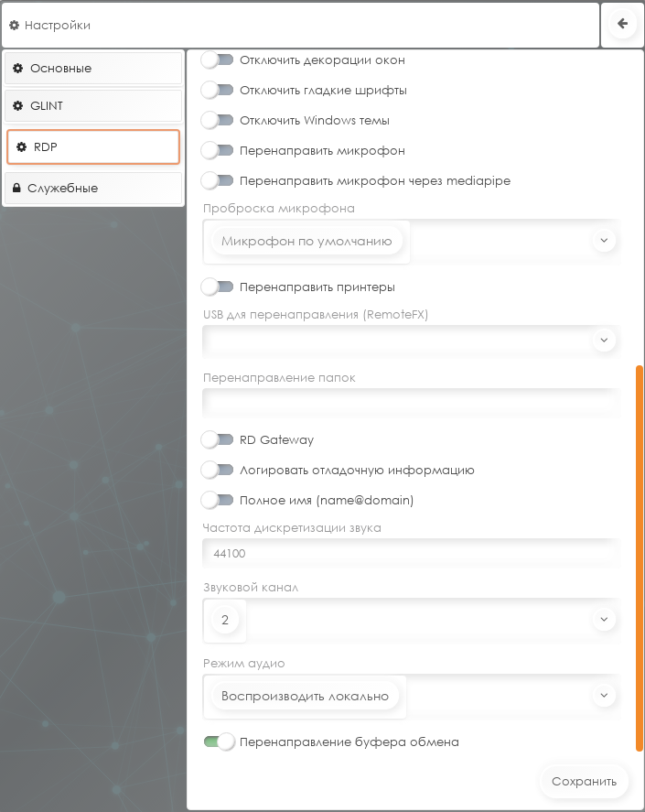Screen dimensions: 645x812
Task: Click the Частота дискретизации звука field
Action: click(412, 554)
